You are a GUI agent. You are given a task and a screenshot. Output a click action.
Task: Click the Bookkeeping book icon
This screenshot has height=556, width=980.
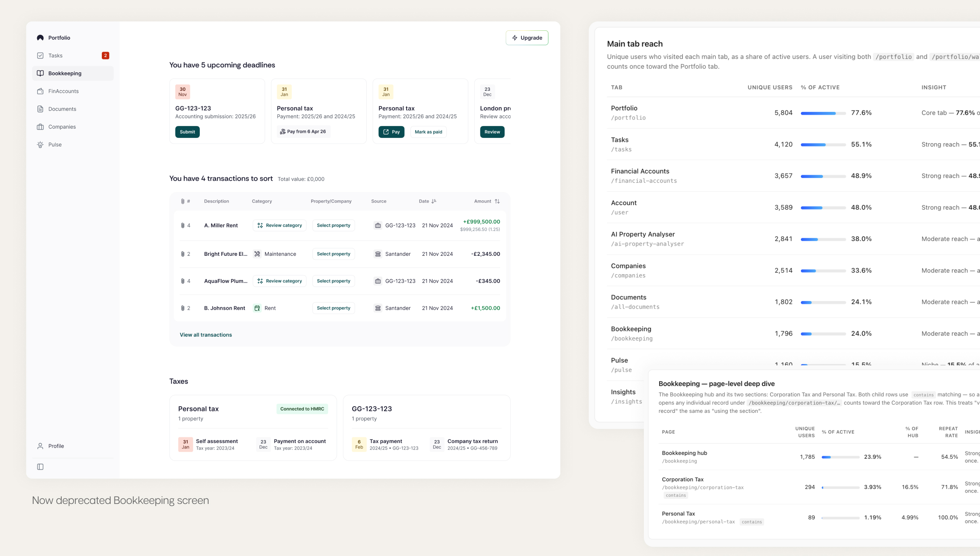pos(40,73)
